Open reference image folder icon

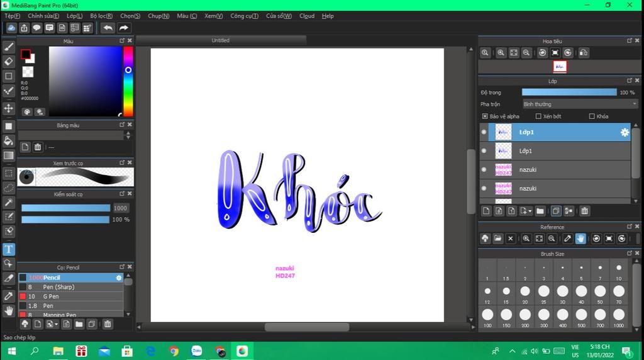498,239
